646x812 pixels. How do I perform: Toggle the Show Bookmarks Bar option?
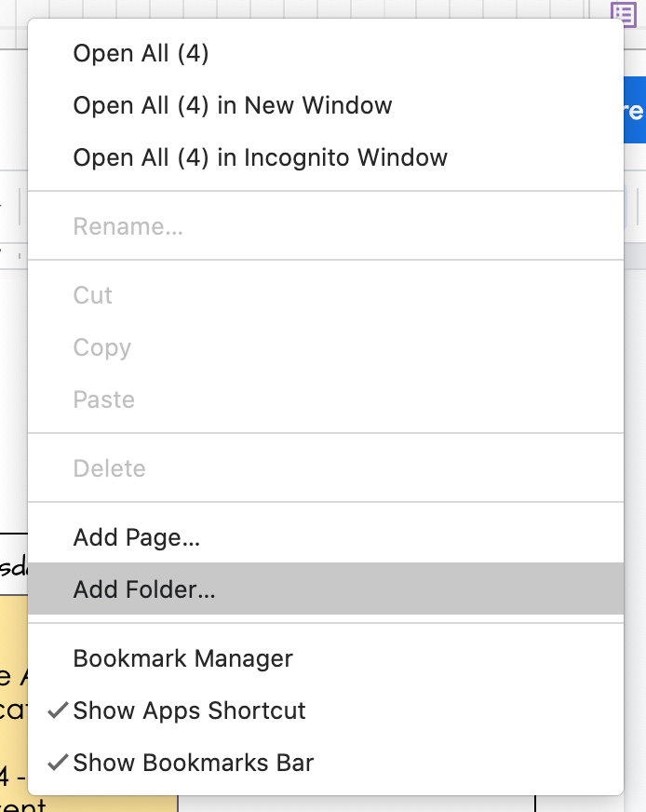193,763
